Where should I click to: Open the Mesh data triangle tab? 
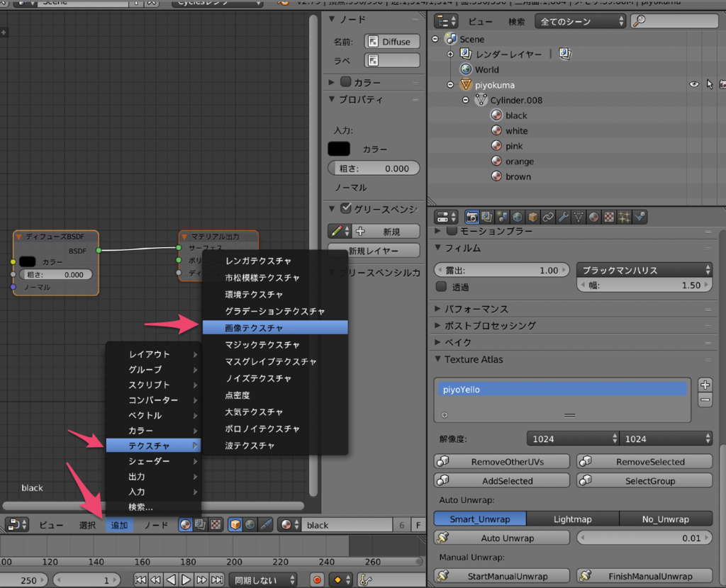pyautogui.click(x=579, y=217)
